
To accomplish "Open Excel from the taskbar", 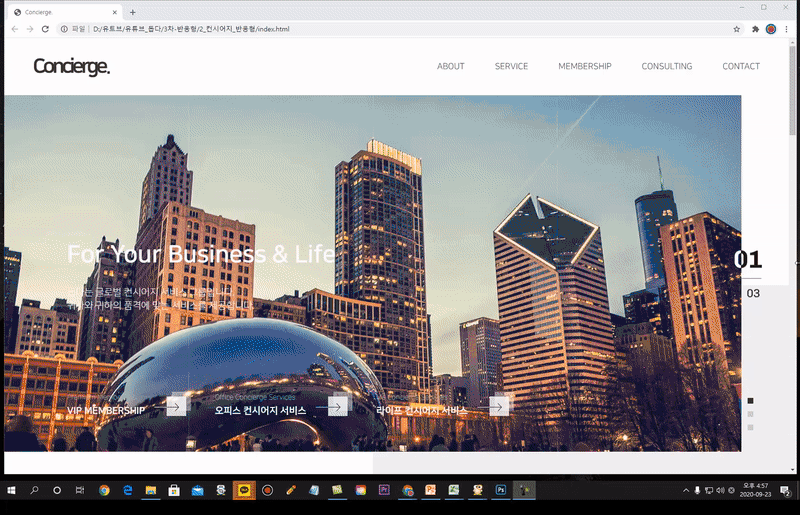I will (454, 491).
